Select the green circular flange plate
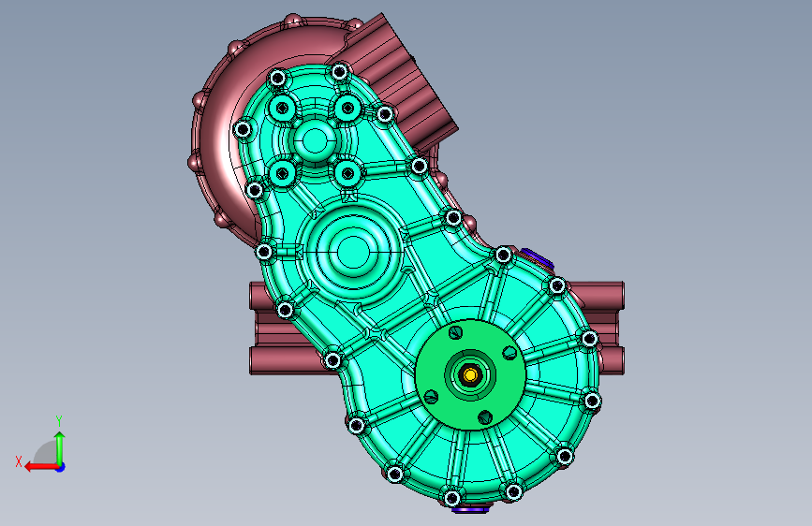812x526 pixels. click(470, 374)
